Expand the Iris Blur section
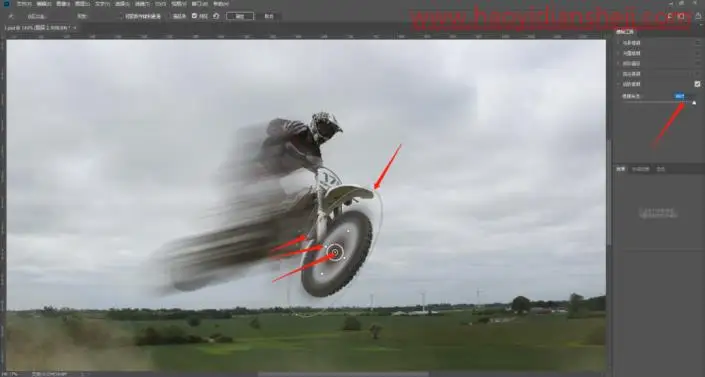The width and height of the screenshot is (705, 377). (619, 53)
